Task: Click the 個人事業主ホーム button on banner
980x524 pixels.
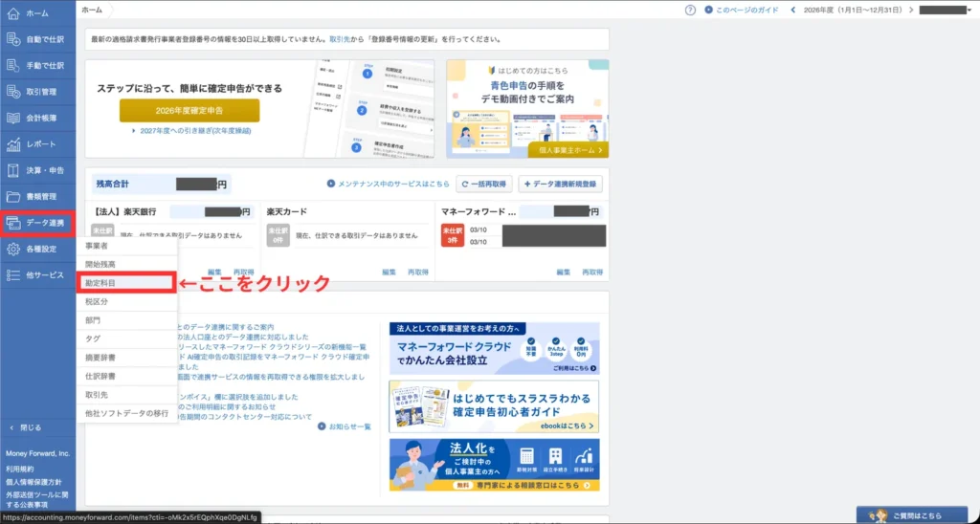Action: [x=568, y=150]
